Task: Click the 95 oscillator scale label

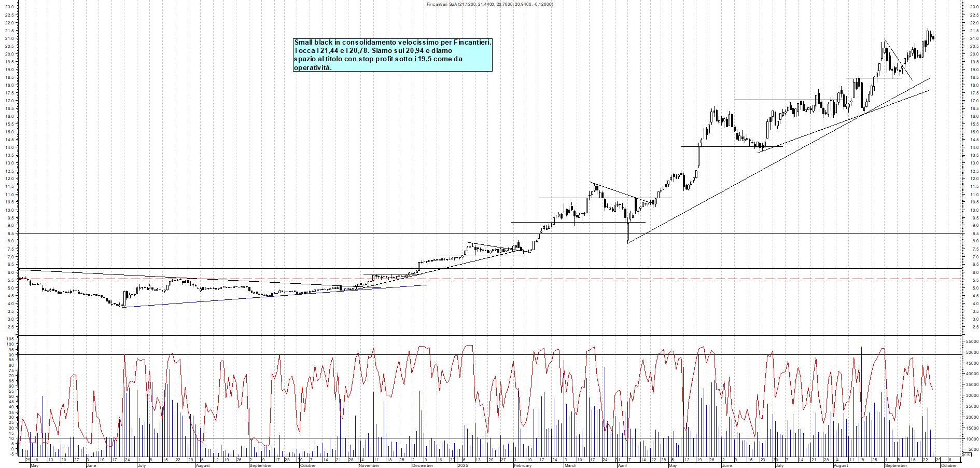Action: click(10, 350)
